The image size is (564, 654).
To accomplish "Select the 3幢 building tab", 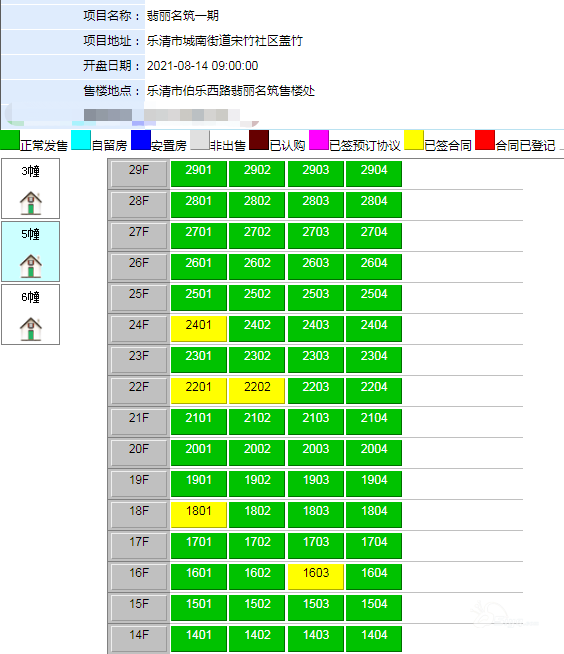I will click(30, 189).
